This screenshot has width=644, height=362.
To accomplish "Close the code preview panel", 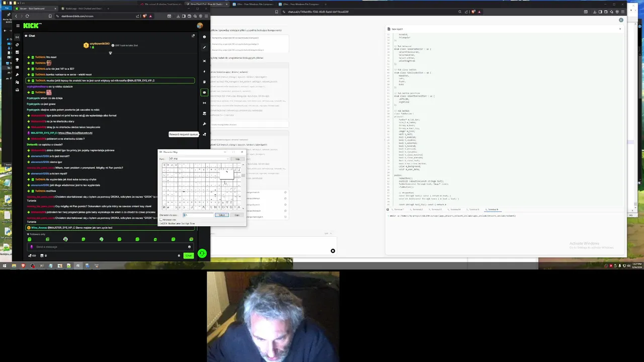I will (x=620, y=29).
